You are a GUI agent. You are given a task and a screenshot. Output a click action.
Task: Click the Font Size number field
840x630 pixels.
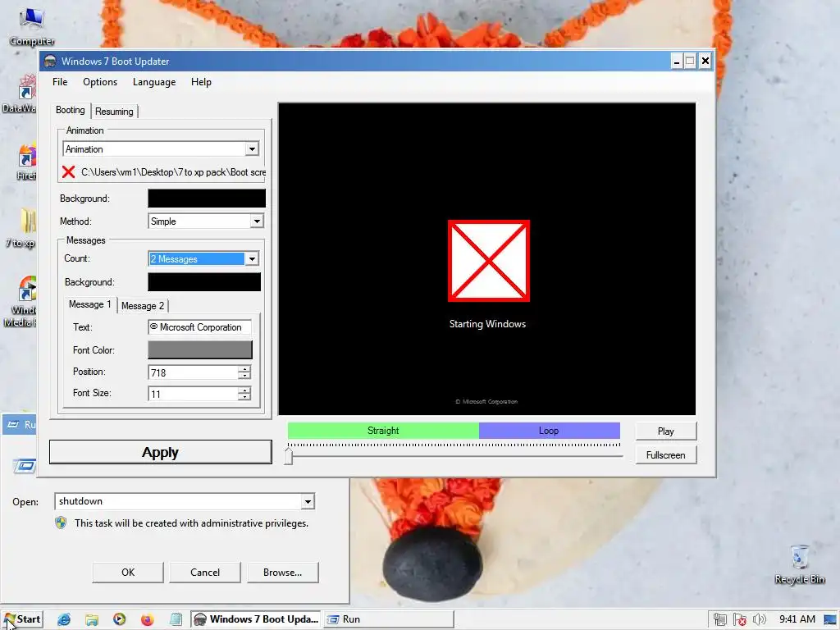pos(193,394)
